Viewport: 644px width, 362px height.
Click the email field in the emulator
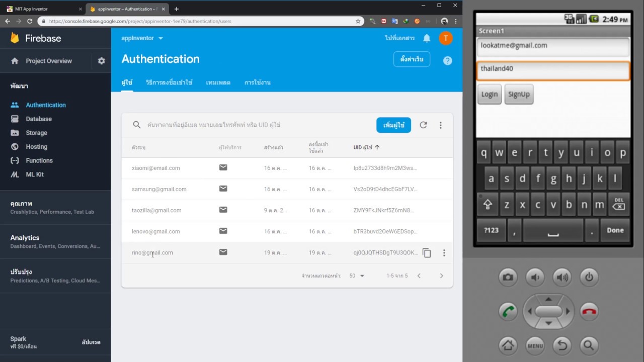(x=553, y=47)
